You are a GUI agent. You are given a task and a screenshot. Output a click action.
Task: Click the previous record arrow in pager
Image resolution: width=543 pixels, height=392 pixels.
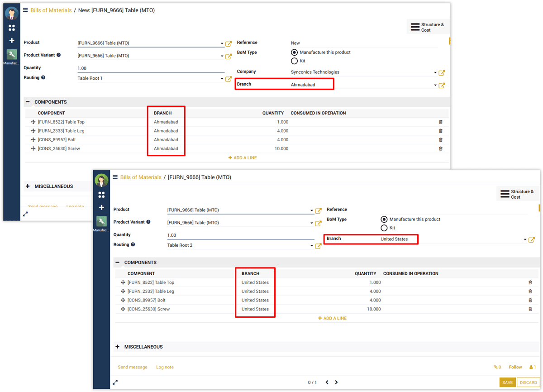tap(326, 382)
